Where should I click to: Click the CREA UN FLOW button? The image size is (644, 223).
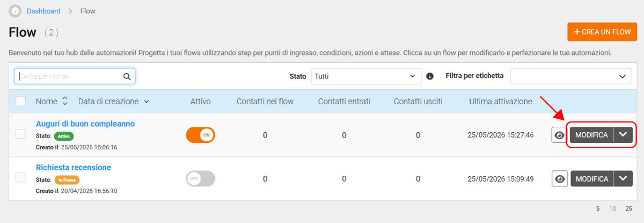click(x=602, y=32)
